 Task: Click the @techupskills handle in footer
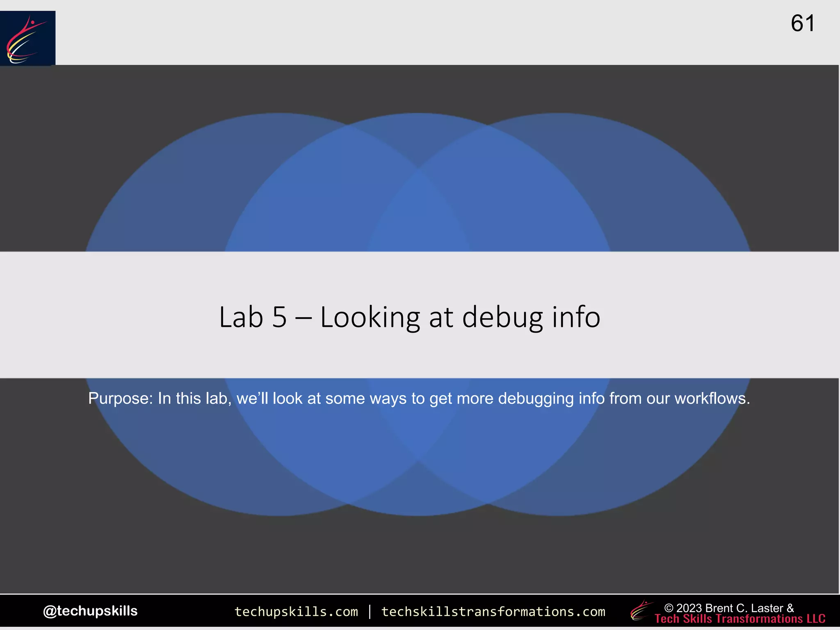point(90,611)
